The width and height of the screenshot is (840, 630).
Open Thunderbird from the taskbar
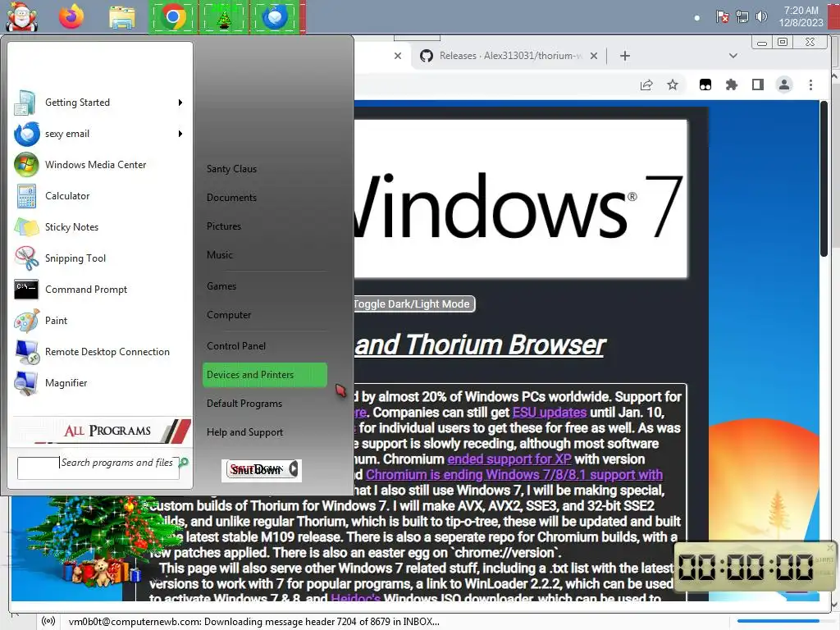tap(274, 17)
